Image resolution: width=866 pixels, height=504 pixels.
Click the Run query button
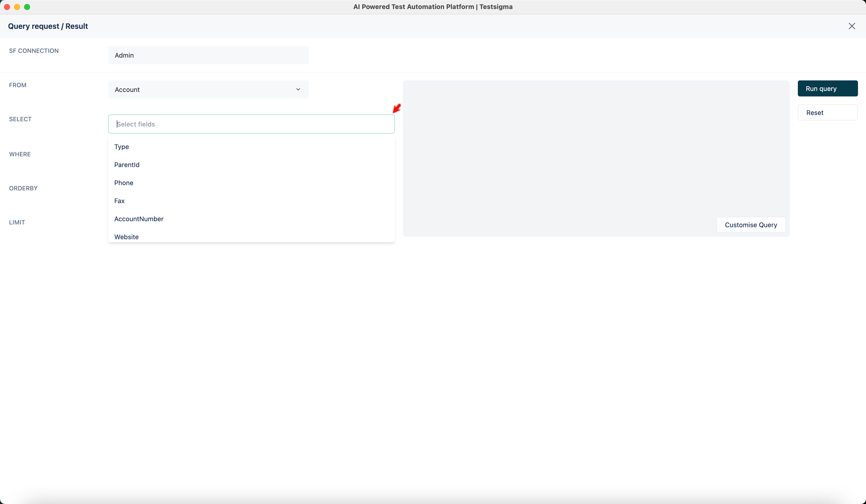coord(827,88)
